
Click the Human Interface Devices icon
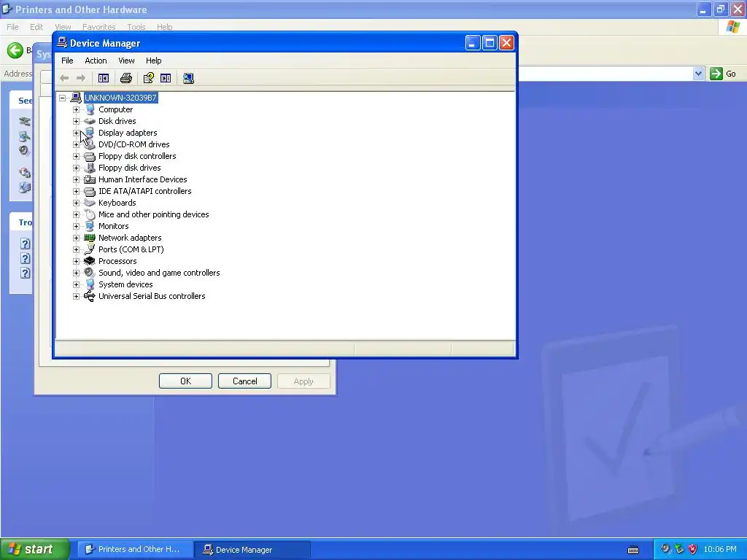pos(90,179)
